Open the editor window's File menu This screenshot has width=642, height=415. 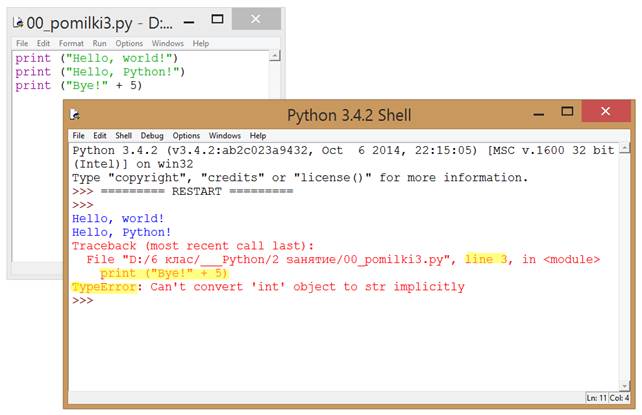tap(22, 43)
